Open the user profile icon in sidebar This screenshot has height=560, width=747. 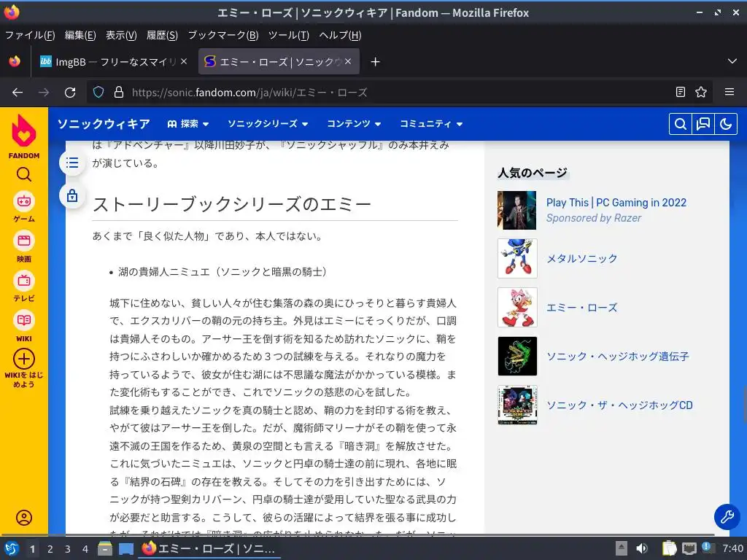tap(24, 518)
